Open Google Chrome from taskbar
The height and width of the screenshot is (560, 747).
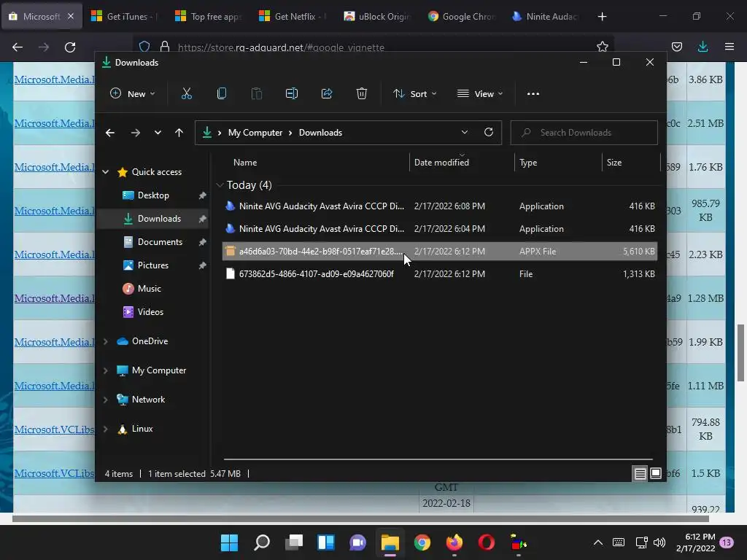pyautogui.click(x=422, y=542)
